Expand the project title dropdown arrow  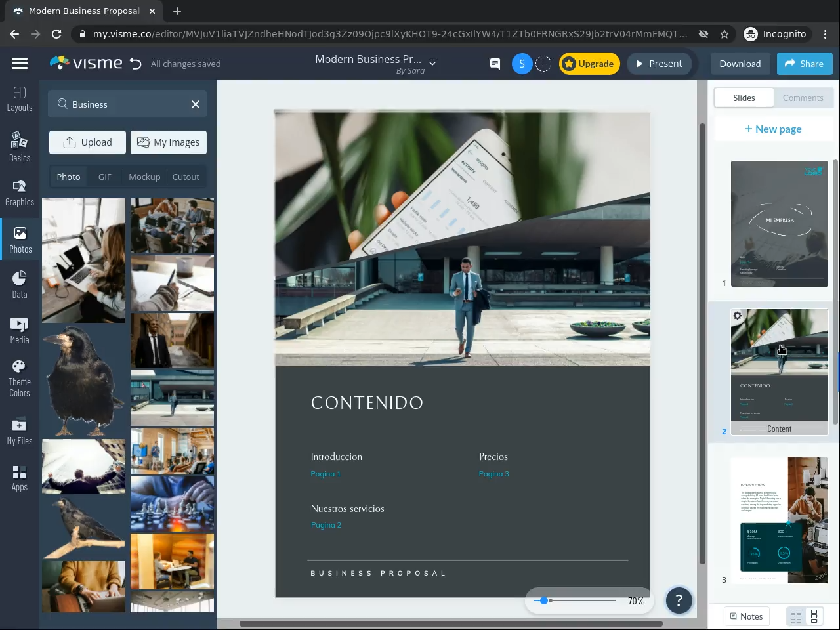pos(432,64)
